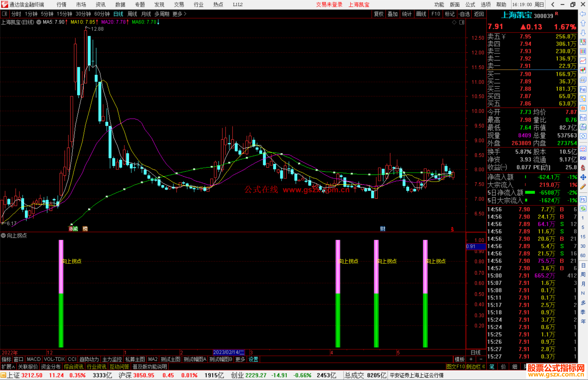
Task: Click the back arrow icon in right sidebar
Action: click(583, 14)
